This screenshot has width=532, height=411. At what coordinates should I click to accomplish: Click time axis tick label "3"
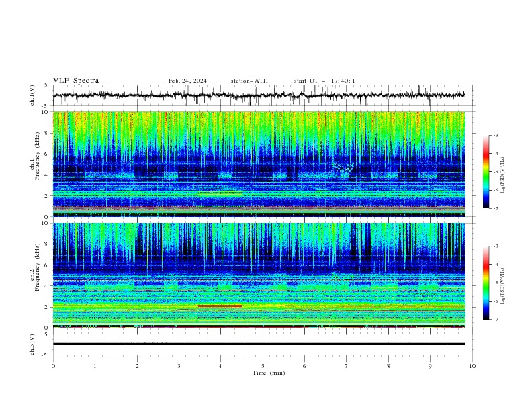[179, 366]
